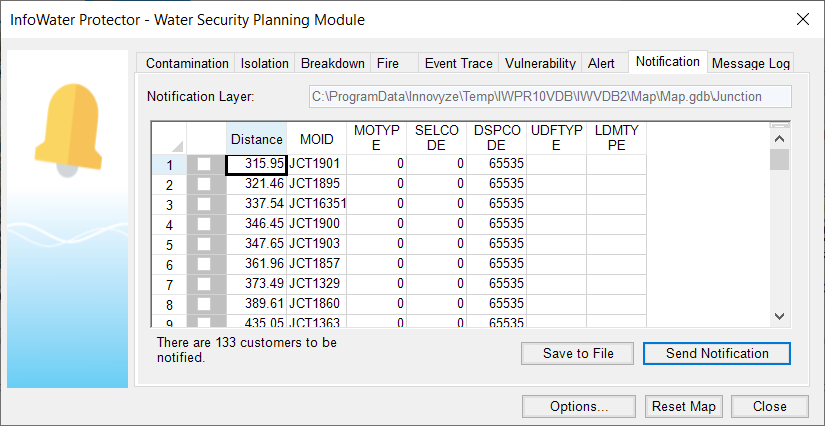Tick the checkbox in row 1 (JCT1901)
825x426 pixels.
click(x=204, y=165)
